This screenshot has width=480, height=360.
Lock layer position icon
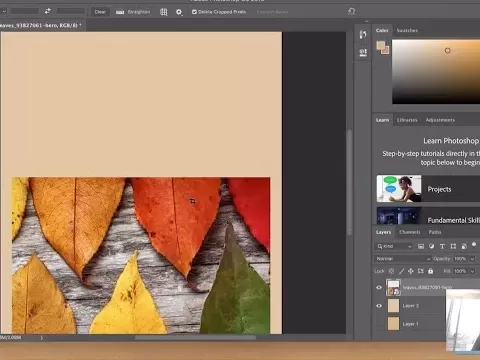click(x=411, y=271)
